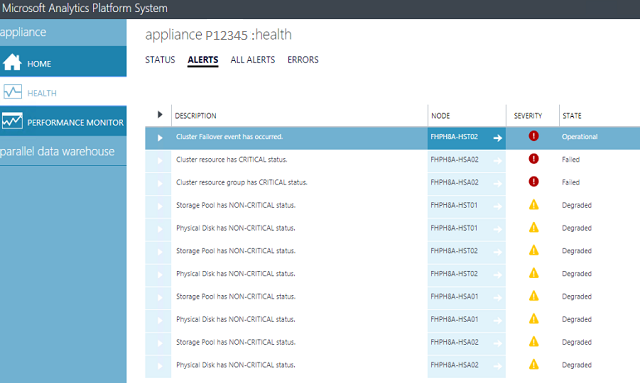
Task: Expand Storage Pool alert for FHPH8A-HST02
Action: 160,252
